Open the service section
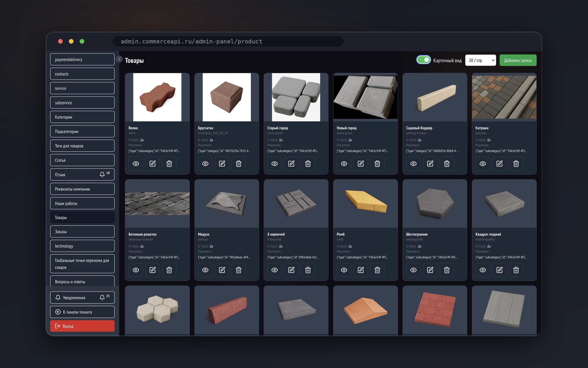 pos(82,88)
